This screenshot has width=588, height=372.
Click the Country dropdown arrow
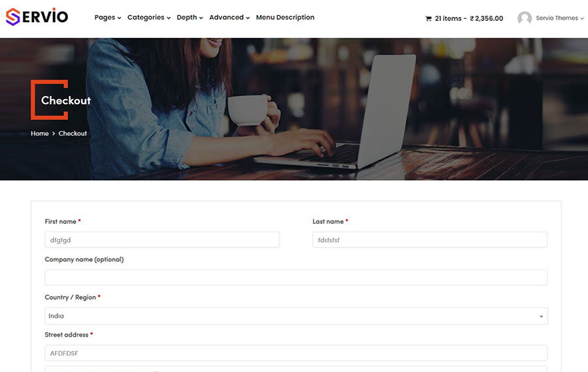coord(541,317)
